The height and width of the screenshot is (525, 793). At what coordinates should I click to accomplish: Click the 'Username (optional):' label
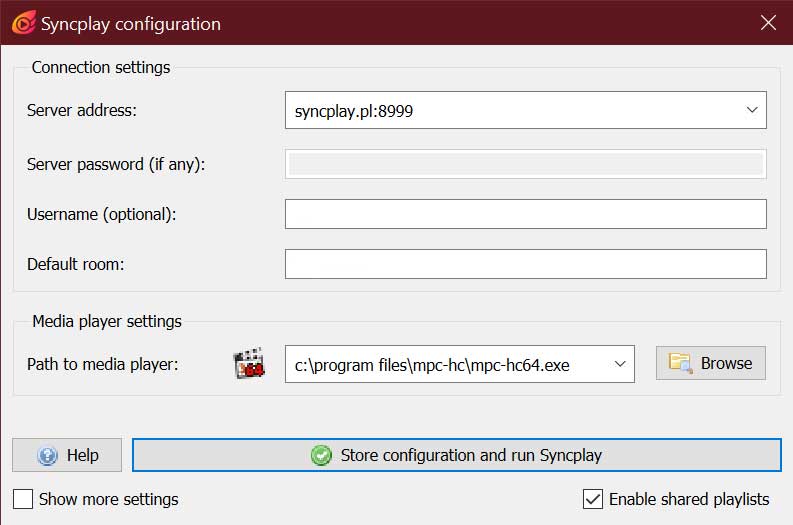101,214
